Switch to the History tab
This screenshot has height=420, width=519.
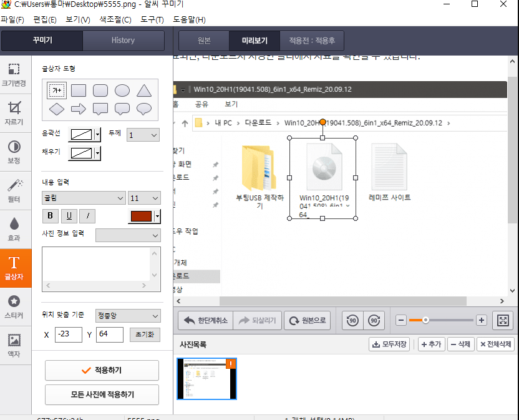[x=123, y=41]
